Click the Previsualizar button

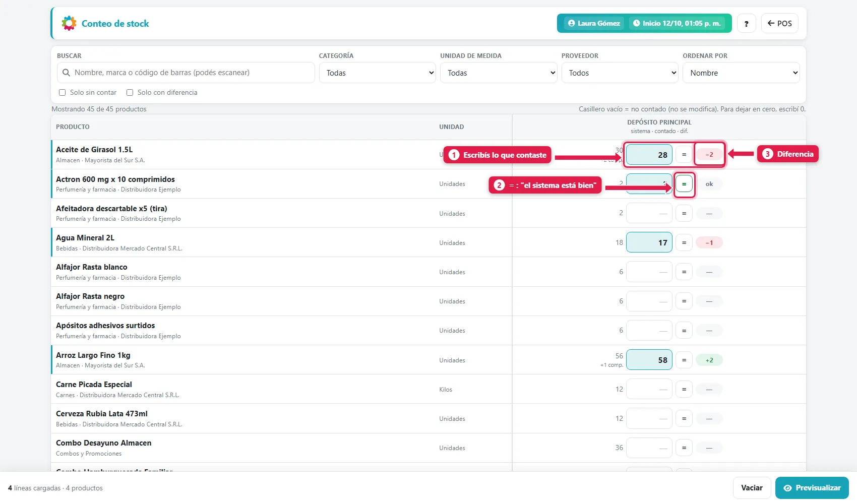(x=812, y=488)
